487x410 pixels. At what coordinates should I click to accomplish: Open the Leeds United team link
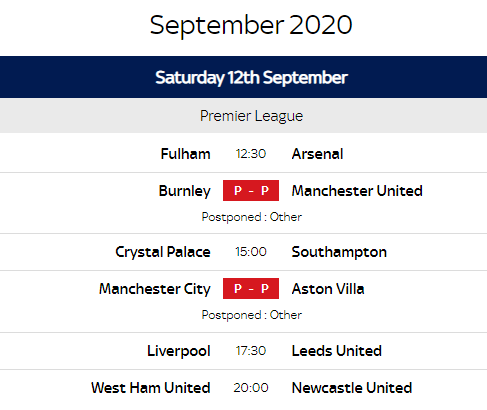pos(337,351)
